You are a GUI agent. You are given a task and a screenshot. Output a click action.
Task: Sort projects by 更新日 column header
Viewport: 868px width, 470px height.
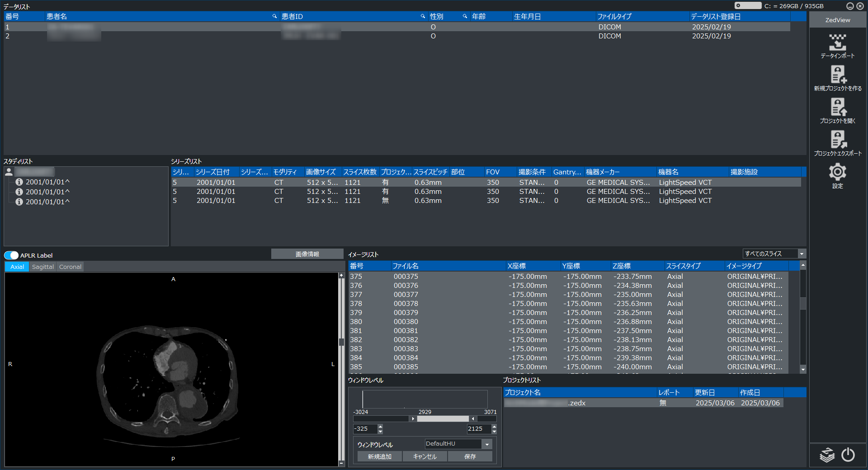(716, 393)
